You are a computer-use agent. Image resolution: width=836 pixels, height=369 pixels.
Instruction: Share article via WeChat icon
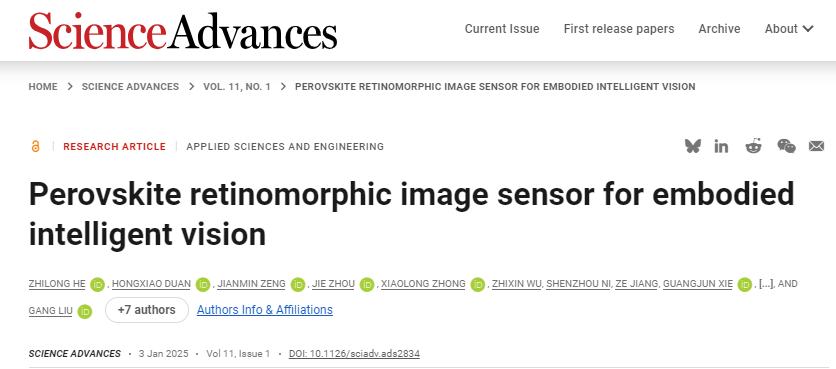(786, 146)
